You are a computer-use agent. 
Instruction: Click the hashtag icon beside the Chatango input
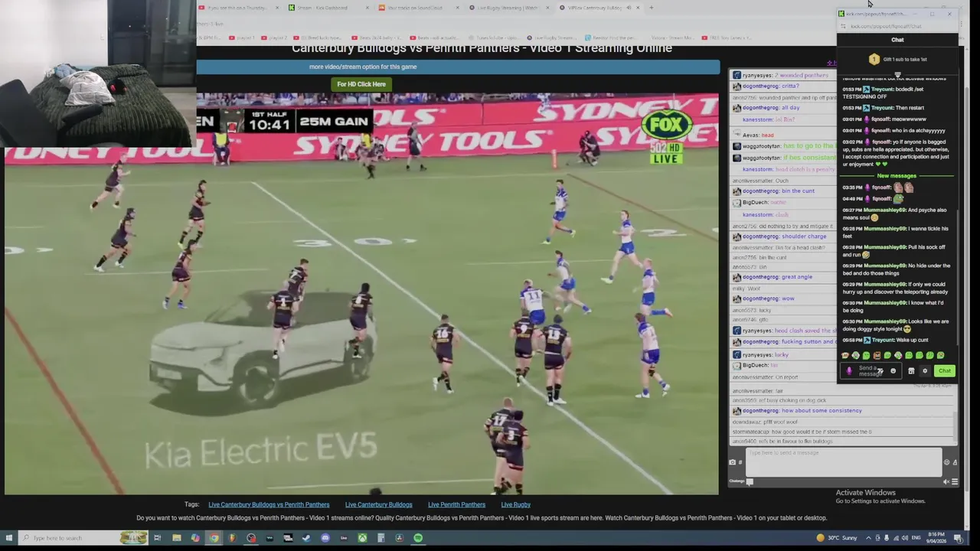[x=740, y=462]
